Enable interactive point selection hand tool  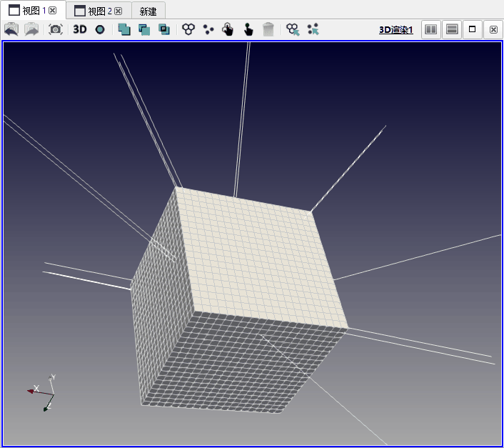click(x=248, y=29)
